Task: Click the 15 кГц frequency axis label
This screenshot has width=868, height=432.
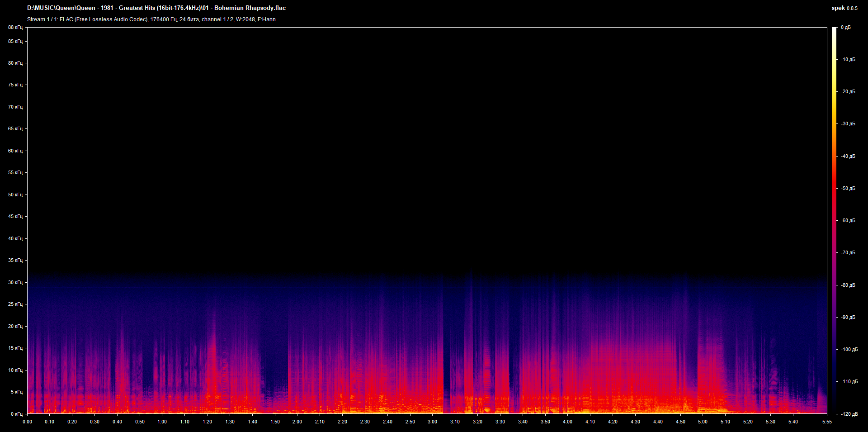Action: coord(15,348)
